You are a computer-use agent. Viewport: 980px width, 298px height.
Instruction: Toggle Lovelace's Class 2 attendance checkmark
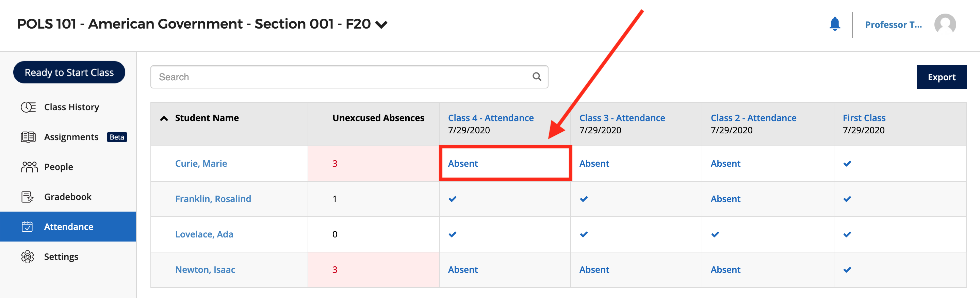(x=715, y=234)
